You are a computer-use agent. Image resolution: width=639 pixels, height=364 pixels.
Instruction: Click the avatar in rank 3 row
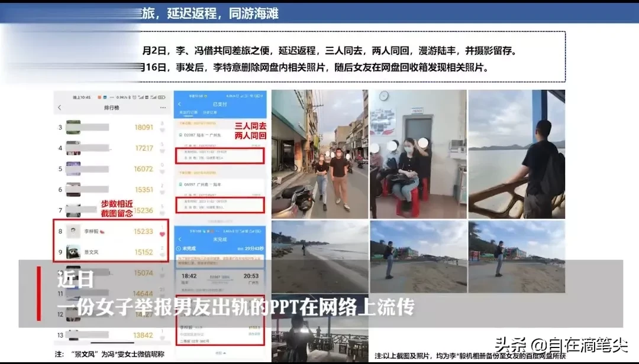(x=73, y=128)
